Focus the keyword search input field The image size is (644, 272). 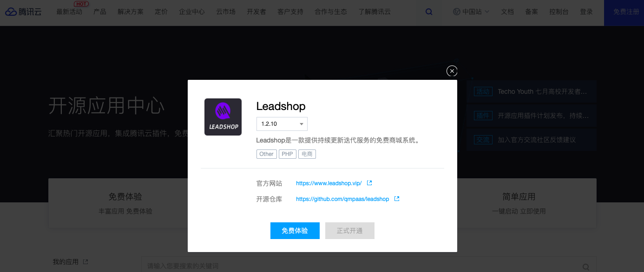click(369, 266)
